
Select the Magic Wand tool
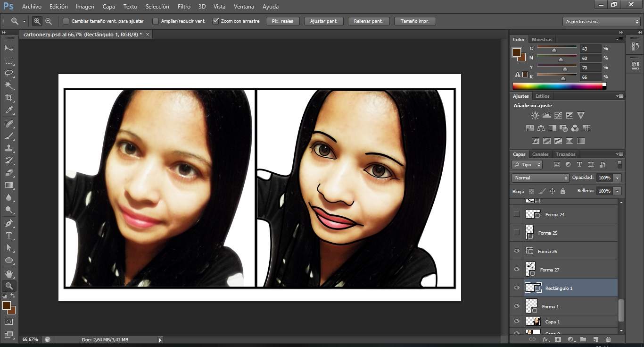coord(9,85)
